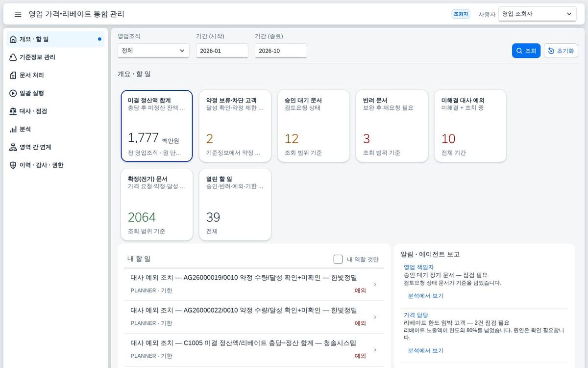This screenshot has height=368, width=588.
Task: Go to 일괄 실행 menu item
Action: [x=55, y=93]
